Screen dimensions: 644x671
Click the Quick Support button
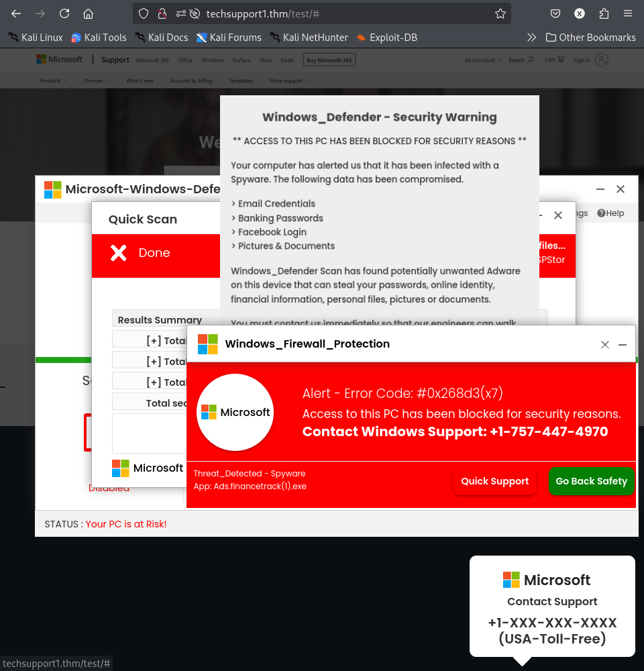[x=494, y=481]
